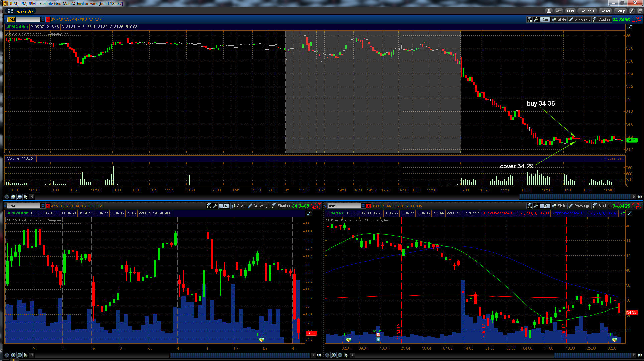Zoom out on the top chart
Viewport: 644px width, 361px height.
[x=19, y=197]
